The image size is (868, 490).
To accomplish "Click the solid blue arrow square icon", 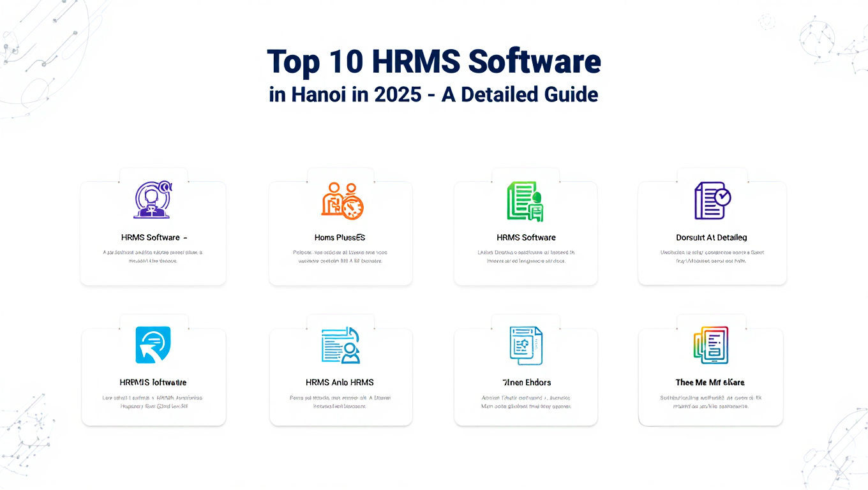I will click(153, 345).
